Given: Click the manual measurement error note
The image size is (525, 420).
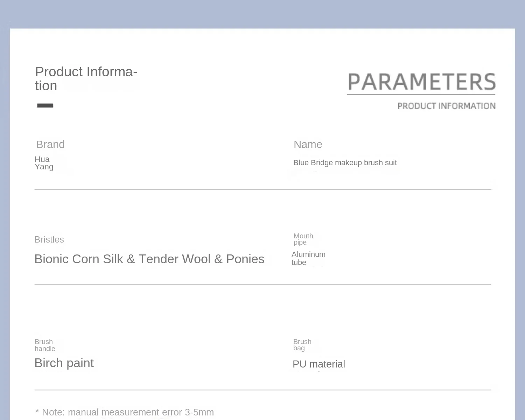Looking at the screenshot, I should pyautogui.click(x=125, y=412).
